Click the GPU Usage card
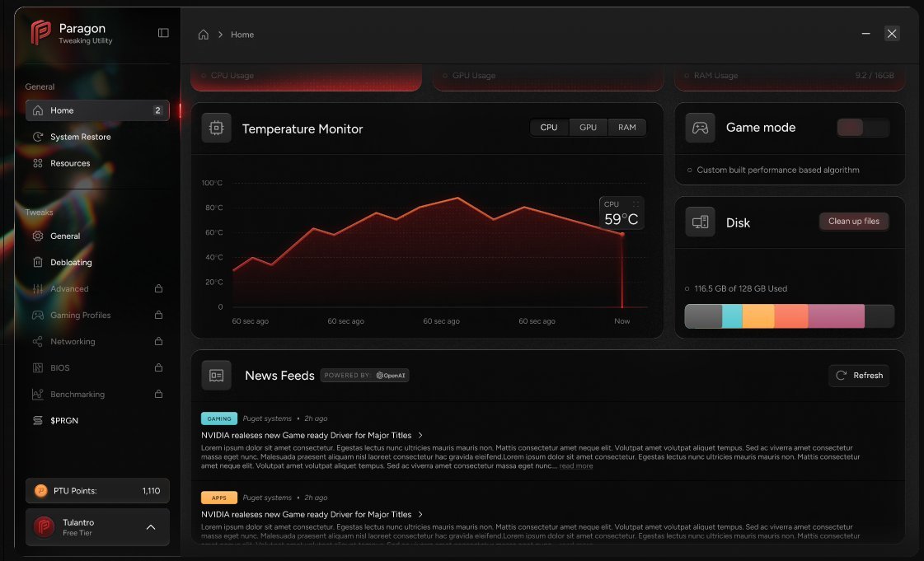Viewport: 924px width, 561px height. point(548,77)
